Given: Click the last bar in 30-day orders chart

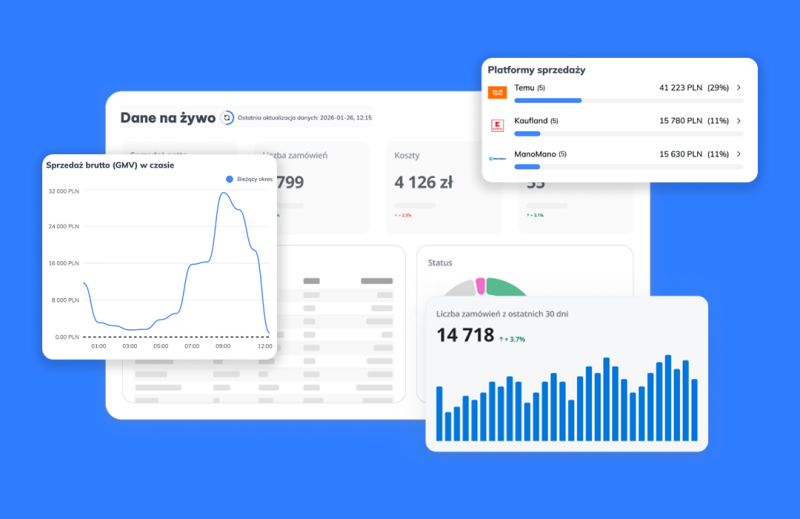Looking at the screenshot, I should (x=694, y=410).
